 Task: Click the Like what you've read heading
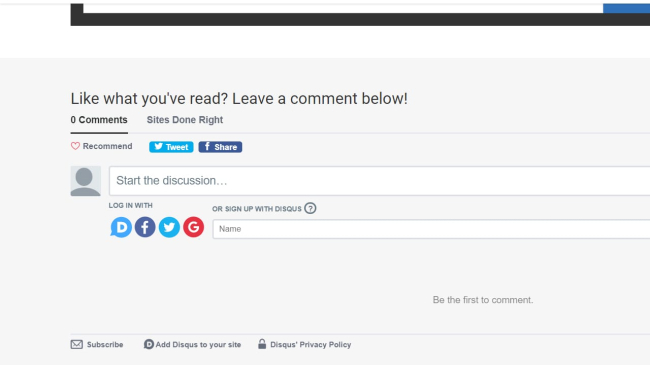(x=239, y=99)
